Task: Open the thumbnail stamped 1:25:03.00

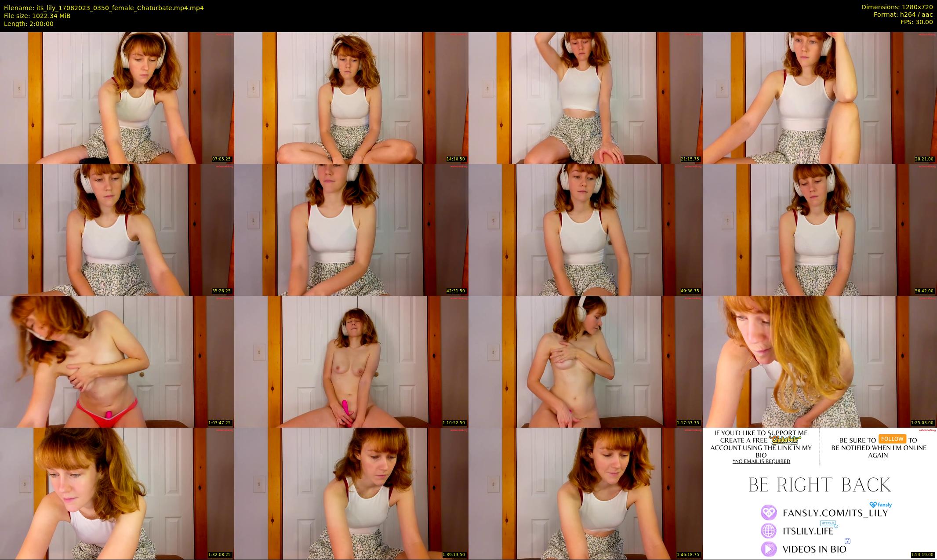Action: 820,361
